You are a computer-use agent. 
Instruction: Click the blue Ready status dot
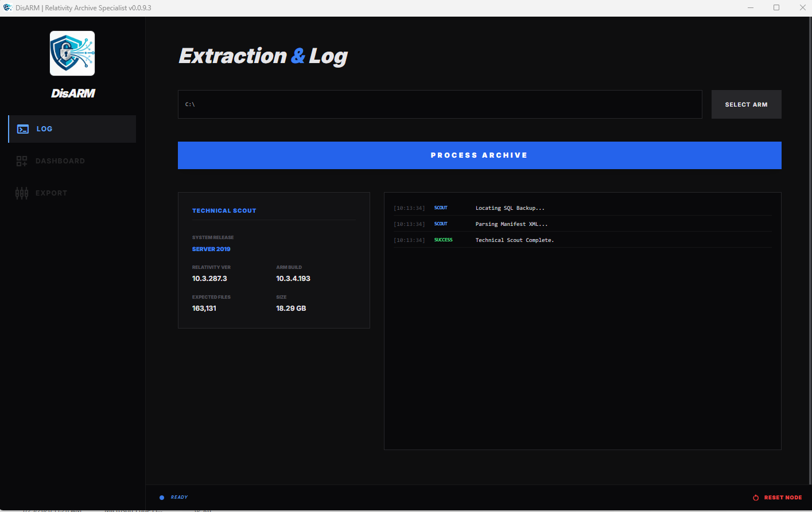click(x=162, y=498)
